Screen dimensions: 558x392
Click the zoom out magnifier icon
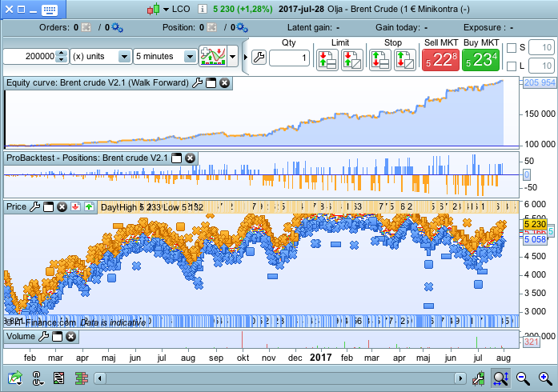(523, 378)
